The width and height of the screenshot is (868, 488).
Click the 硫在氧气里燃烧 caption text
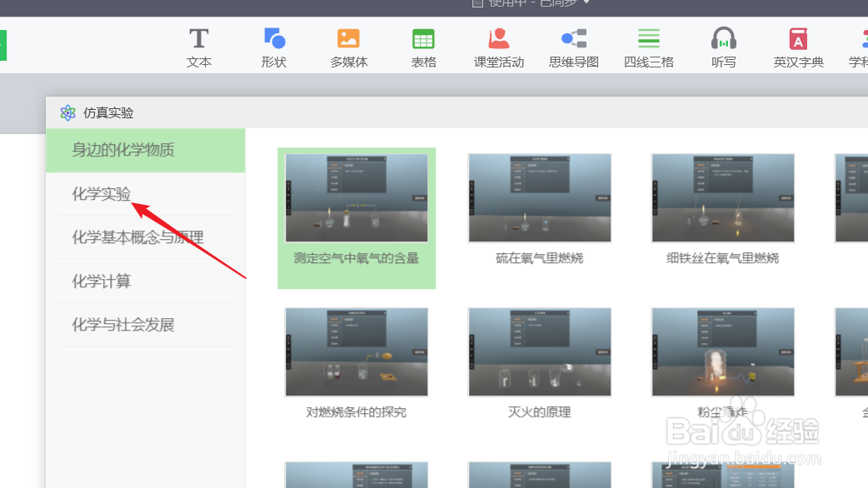[x=540, y=258]
